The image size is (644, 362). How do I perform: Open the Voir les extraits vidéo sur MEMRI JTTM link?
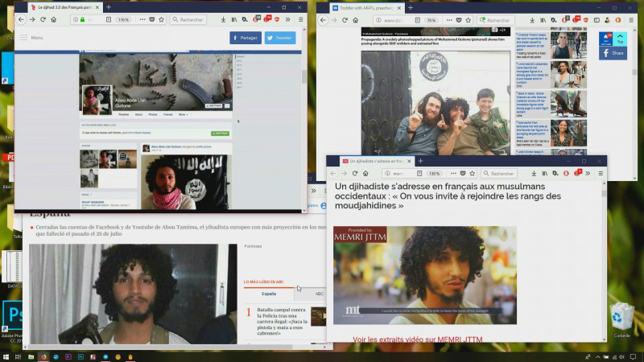pos(417,339)
